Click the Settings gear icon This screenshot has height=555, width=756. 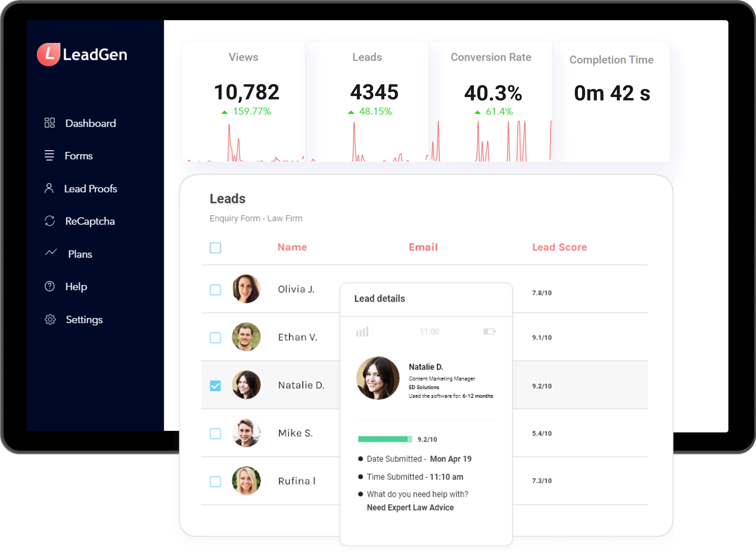click(50, 319)
